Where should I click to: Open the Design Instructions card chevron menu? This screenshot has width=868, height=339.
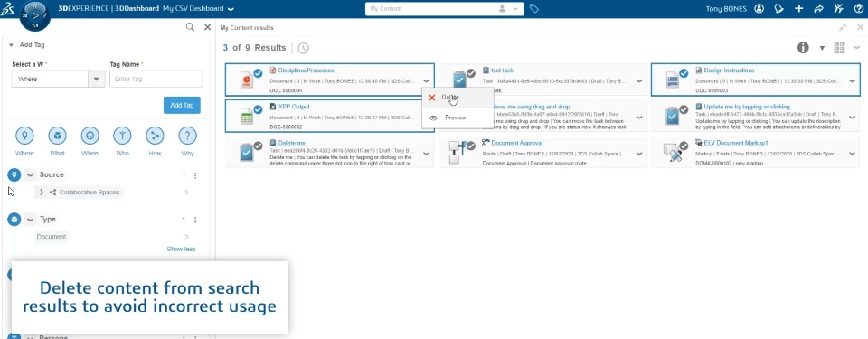click(852, 80)
